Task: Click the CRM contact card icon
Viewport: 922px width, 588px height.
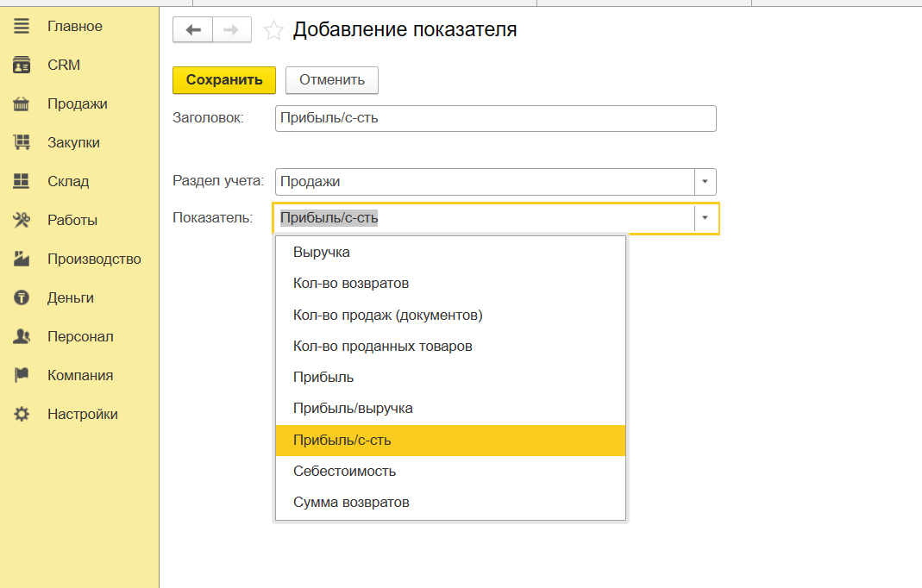Action: click(x=22, y=66)
